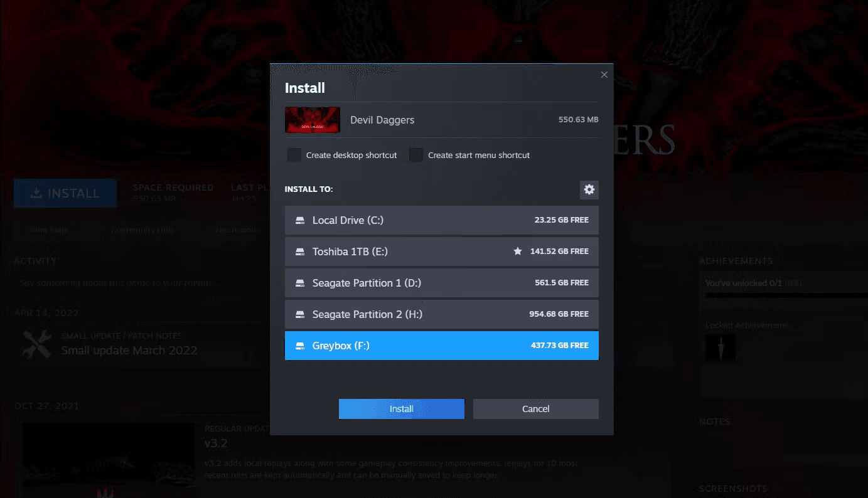Viewport: 868px width, 498px height.
Task: Select Seagate Partition 1 (D:) drive
Action: coord(441,283)
